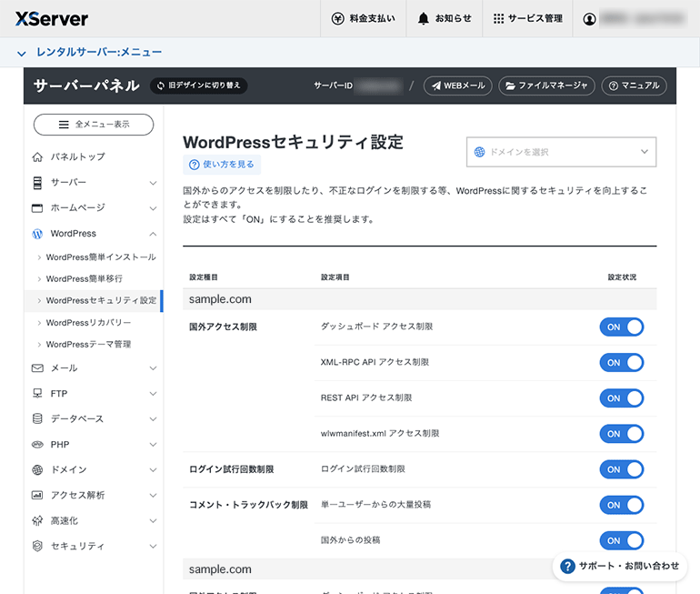Click the パネルトップ home icon
Image resolution: width=700 pixels, height=594 pixels.
[37, 157]
